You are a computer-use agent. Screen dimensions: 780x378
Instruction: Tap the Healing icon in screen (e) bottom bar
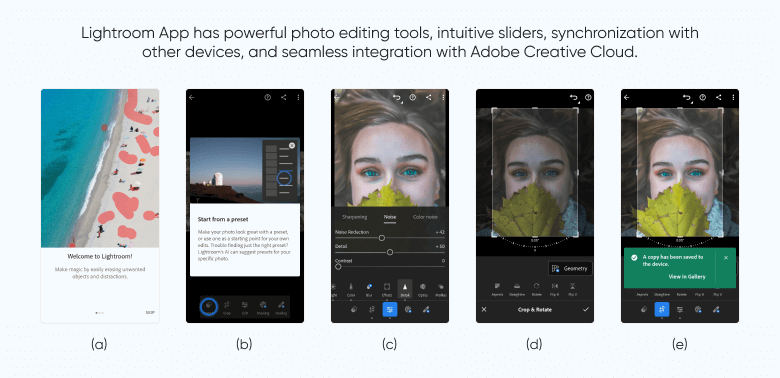click(716, 309)
